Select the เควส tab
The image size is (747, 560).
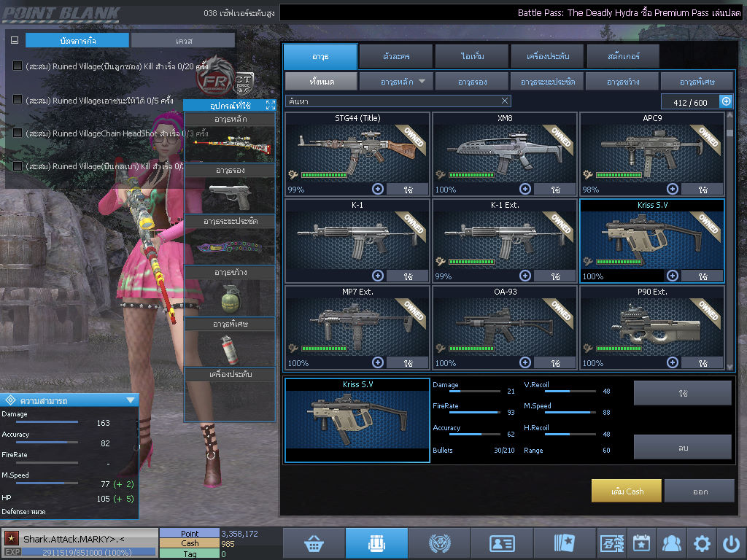(x=183, y=41)
